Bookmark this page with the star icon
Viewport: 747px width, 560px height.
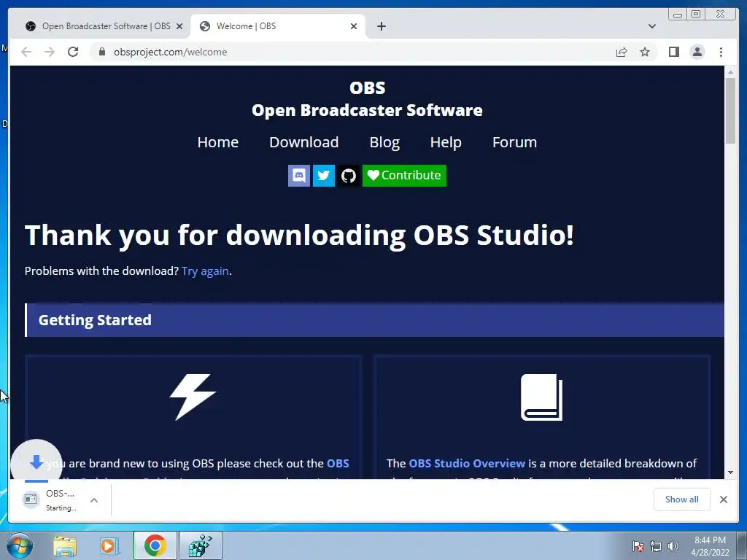point(645,52)
